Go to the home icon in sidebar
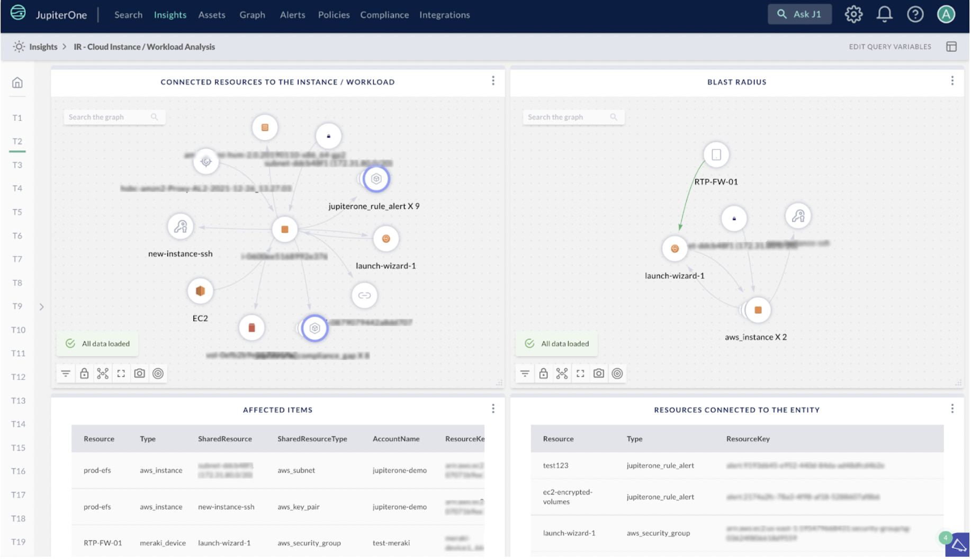The height and width of the screenshot is (560, 971). tap(17, 83)
